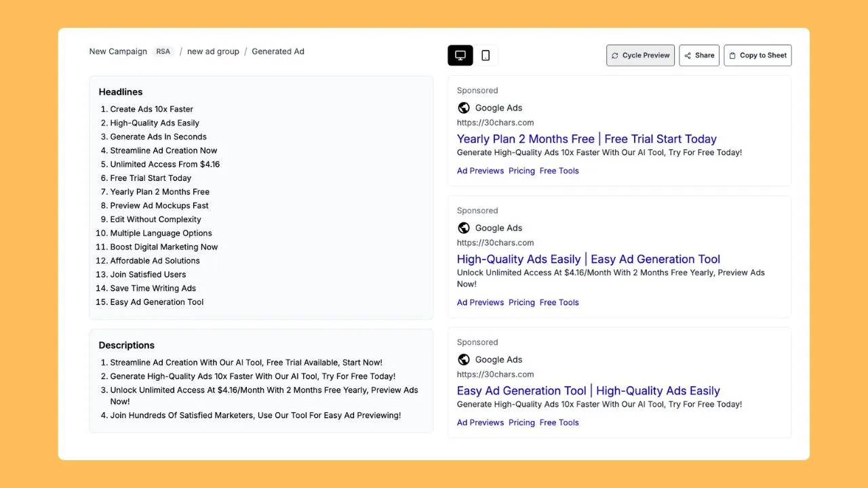Select headline Streamline Ad Creation Now
Image resolution: width=868 pixels, height=488 pixels.
164,150
